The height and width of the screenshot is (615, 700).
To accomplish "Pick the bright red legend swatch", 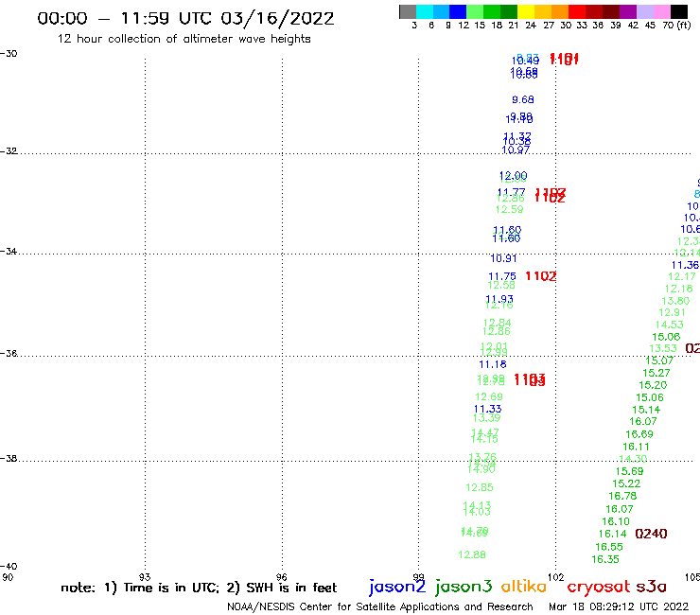I will click(577, 11).
